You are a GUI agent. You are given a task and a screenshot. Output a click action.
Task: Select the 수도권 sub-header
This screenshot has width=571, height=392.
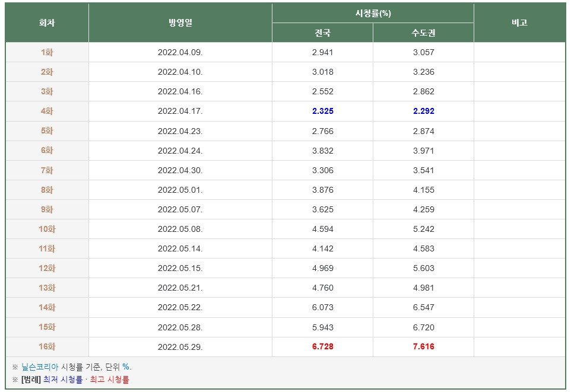tap(423, 33)
